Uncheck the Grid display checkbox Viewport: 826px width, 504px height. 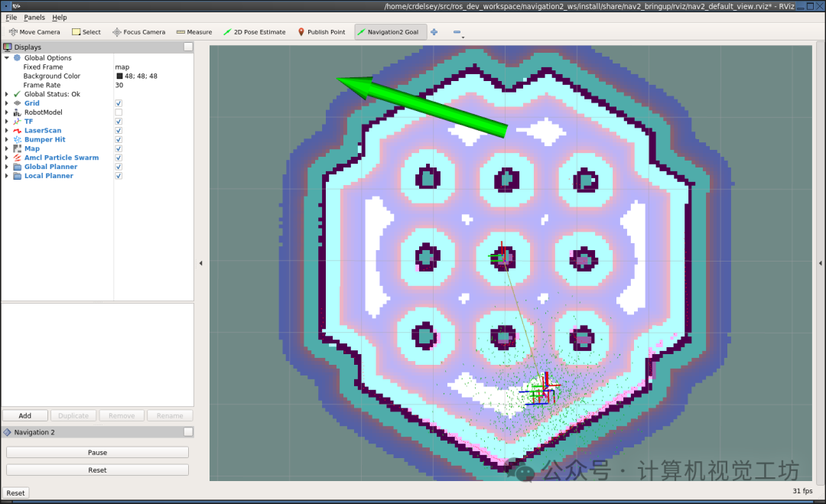[119, 103]
